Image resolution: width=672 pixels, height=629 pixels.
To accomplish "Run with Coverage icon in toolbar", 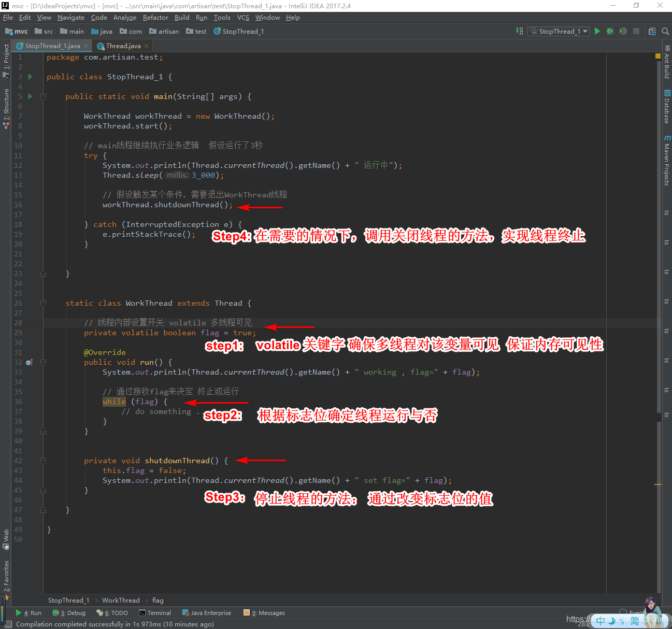I will click(x=623, y=31).
